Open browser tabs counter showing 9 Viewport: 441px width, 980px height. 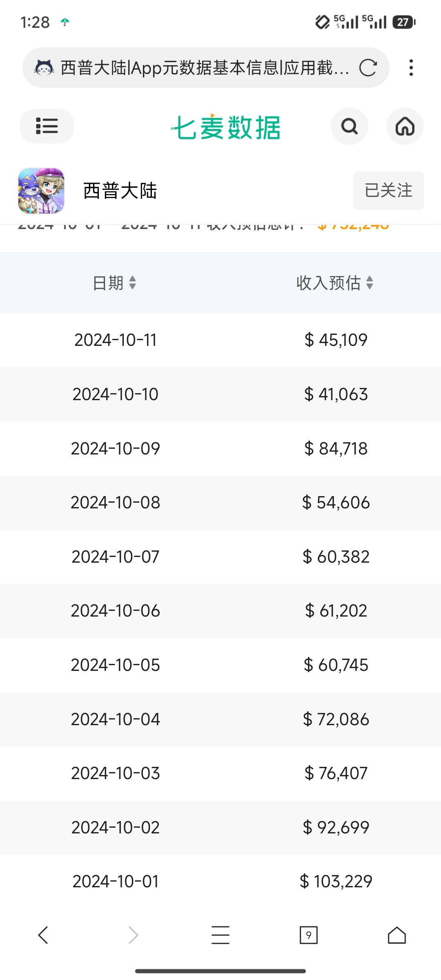309,935
